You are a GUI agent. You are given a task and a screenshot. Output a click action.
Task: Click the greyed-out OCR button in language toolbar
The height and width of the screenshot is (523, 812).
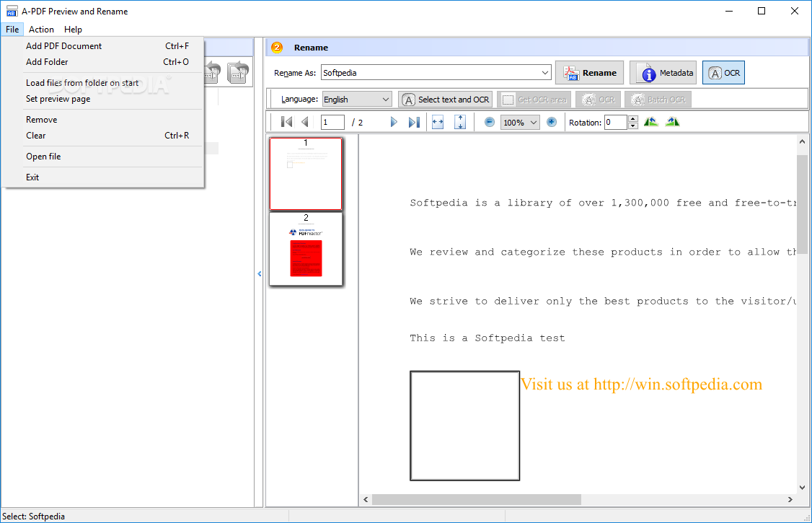coord(598,100)
